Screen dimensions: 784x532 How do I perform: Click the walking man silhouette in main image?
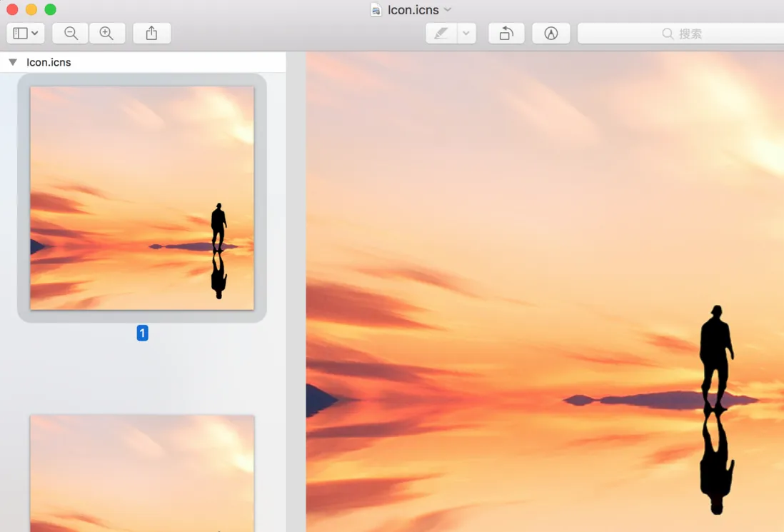pyautogui.click(x=716, y=358)
